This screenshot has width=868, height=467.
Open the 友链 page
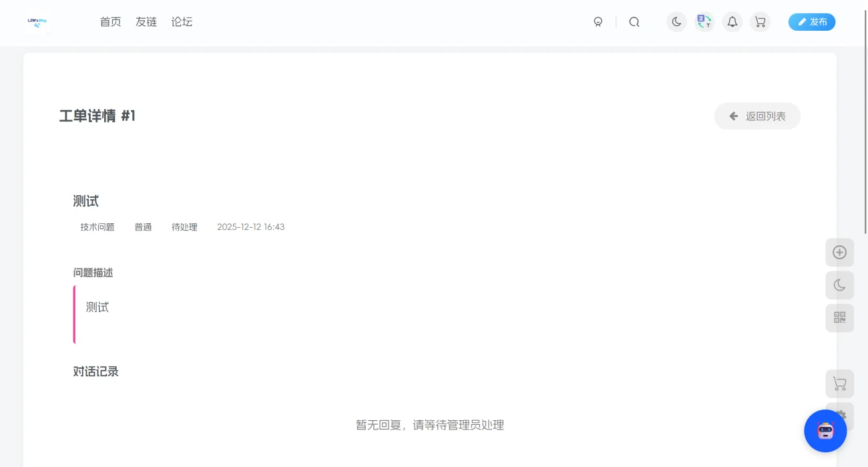pyautogui.click(x=146, y=22)
